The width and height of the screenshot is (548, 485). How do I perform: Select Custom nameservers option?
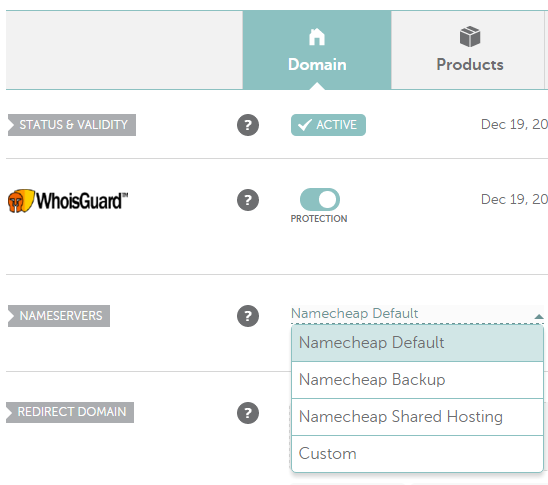tap(417, 454)
